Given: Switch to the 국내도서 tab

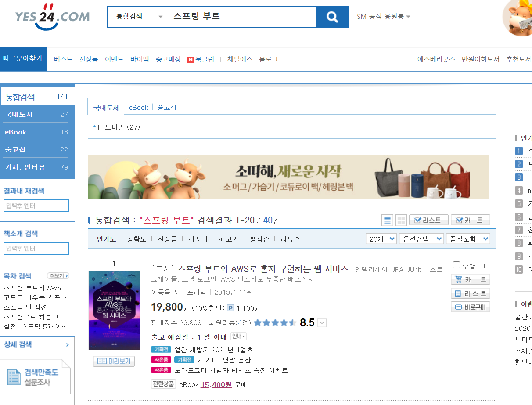Looking at the screenshot, I should tap(106, 108).
